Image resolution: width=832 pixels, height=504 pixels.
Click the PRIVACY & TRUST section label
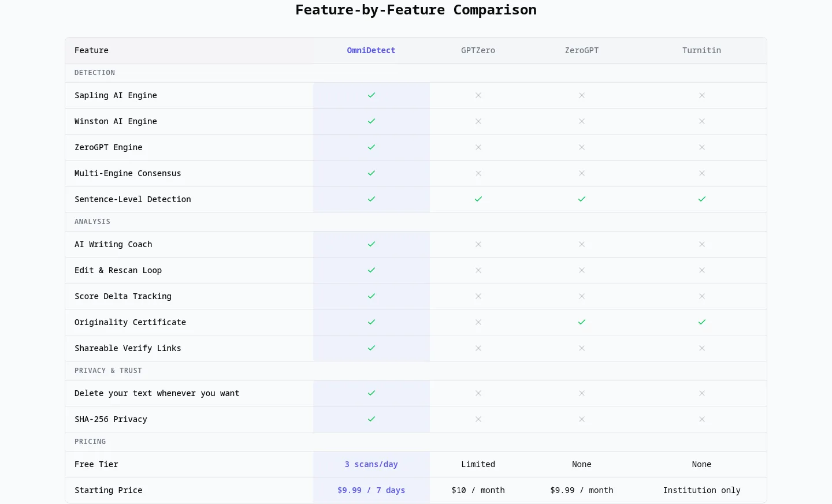pos(108,371)
